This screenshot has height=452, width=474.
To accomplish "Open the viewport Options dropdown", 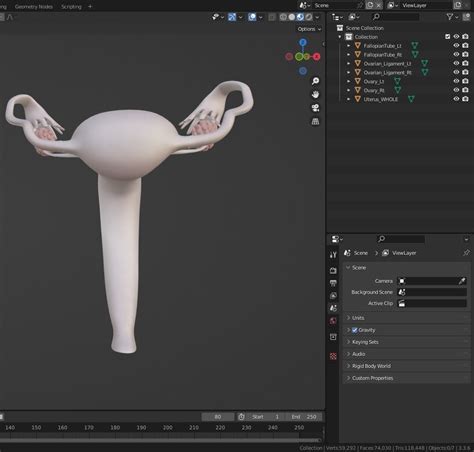I will (309, 29).
